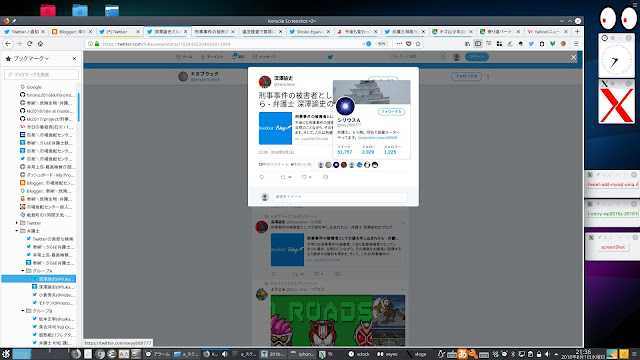Open the xclock task in the taskbar
The height and width of the screenshot is (360, 640).
(x=360, y=354)
